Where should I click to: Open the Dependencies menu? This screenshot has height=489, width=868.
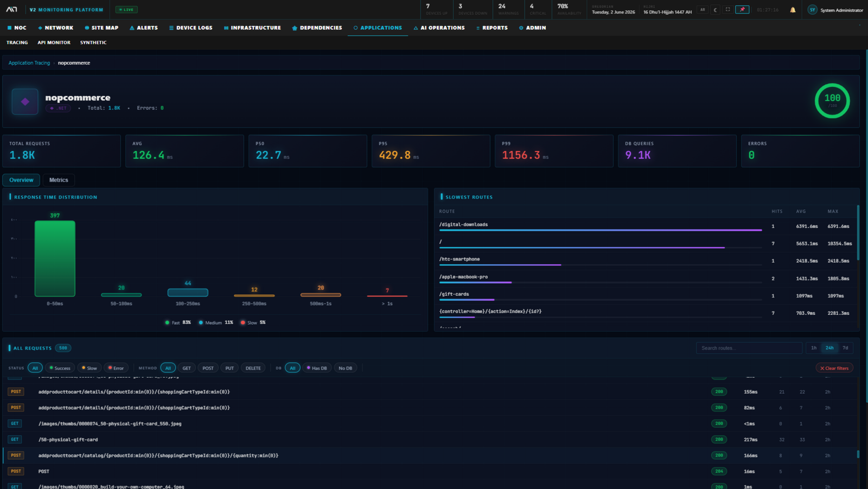pyautogui.click(x=317, y=28)
